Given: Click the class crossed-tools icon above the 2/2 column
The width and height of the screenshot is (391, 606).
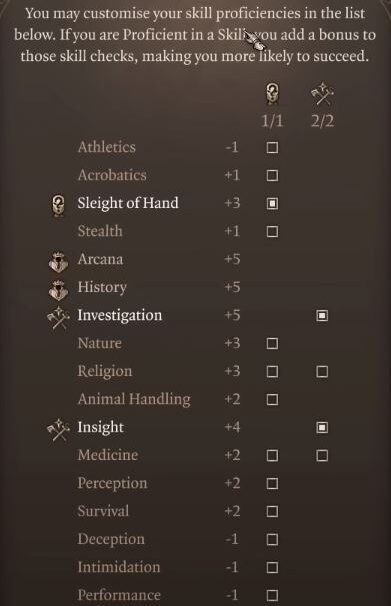Looking at the screenshot, I should click(x=322, y=95).
